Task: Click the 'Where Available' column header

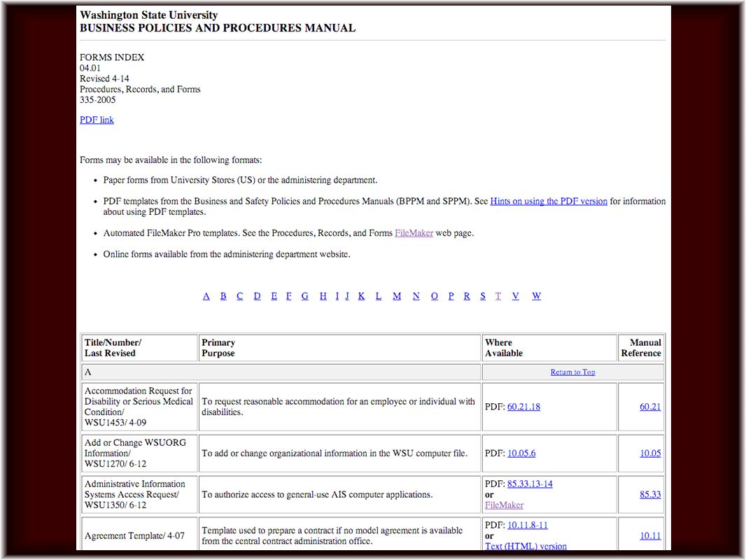Action: [549, 348]
